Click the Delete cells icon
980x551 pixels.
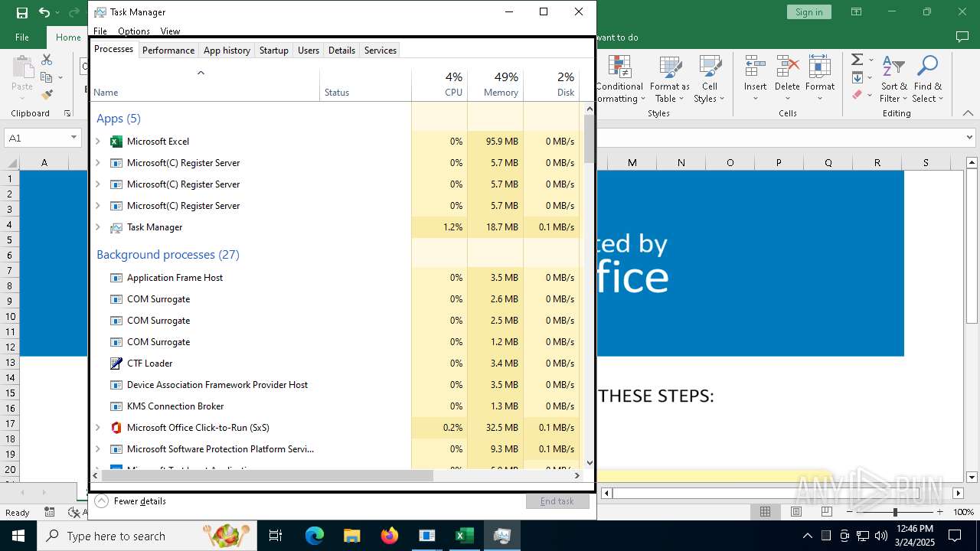click(787, 67)
